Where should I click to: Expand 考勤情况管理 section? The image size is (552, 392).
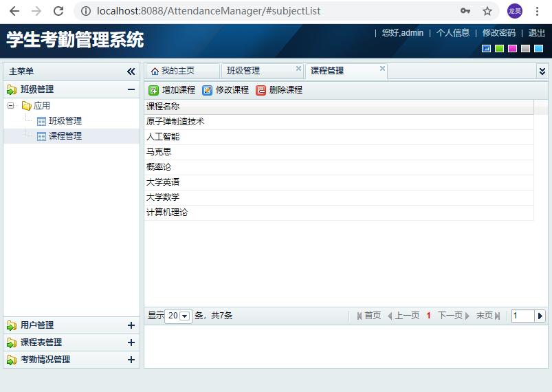click(x=131, y=360)
